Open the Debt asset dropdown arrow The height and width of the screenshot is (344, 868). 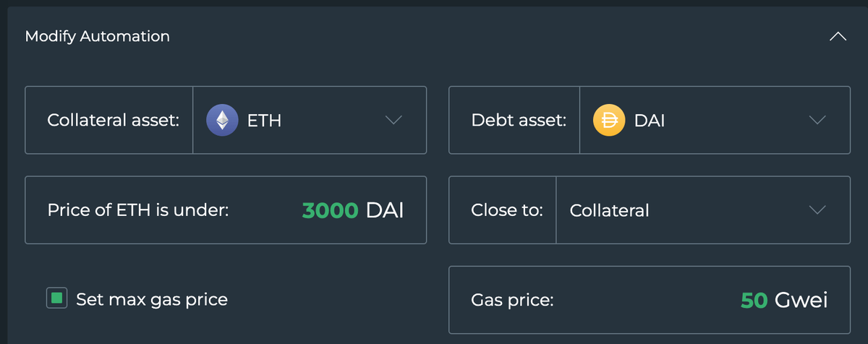point(817,121)
